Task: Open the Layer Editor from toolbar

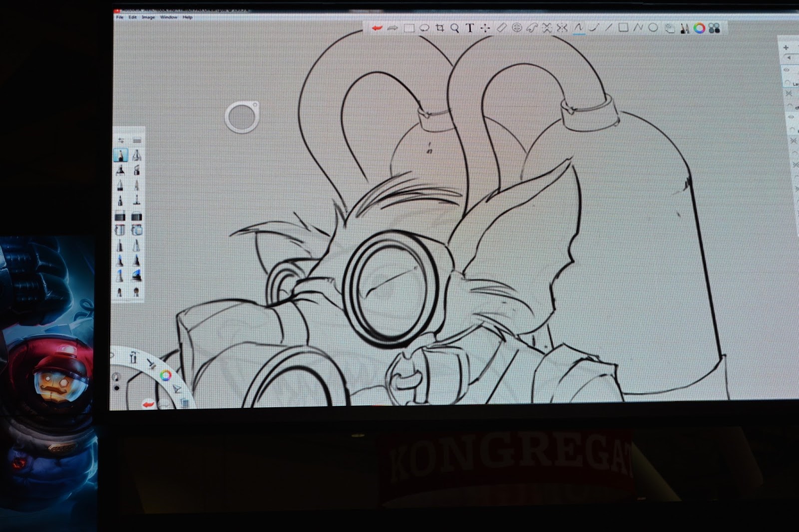Action: point(670,28)
